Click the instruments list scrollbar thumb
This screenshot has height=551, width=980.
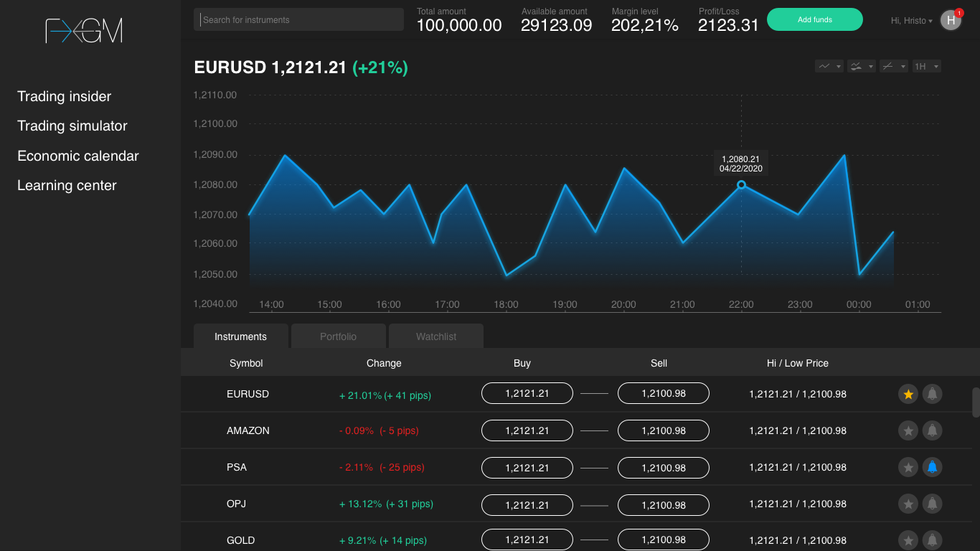(x=976, y=402)
